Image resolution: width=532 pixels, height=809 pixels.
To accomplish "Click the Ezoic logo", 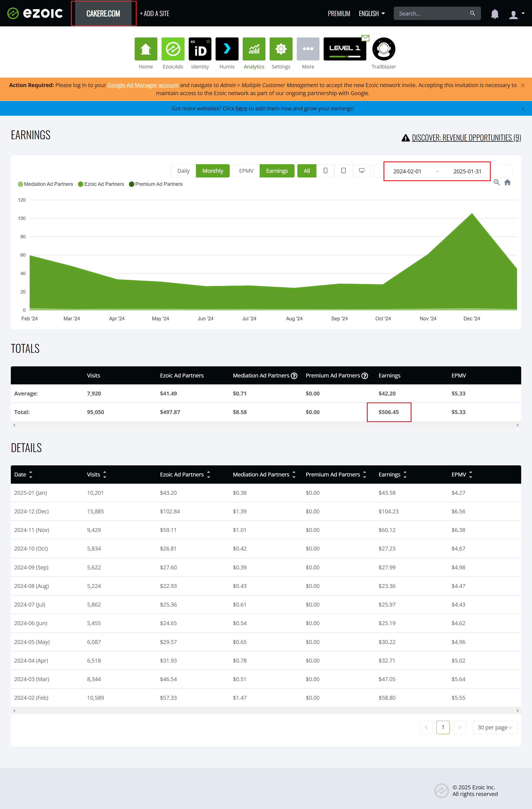I will [35, 13].
